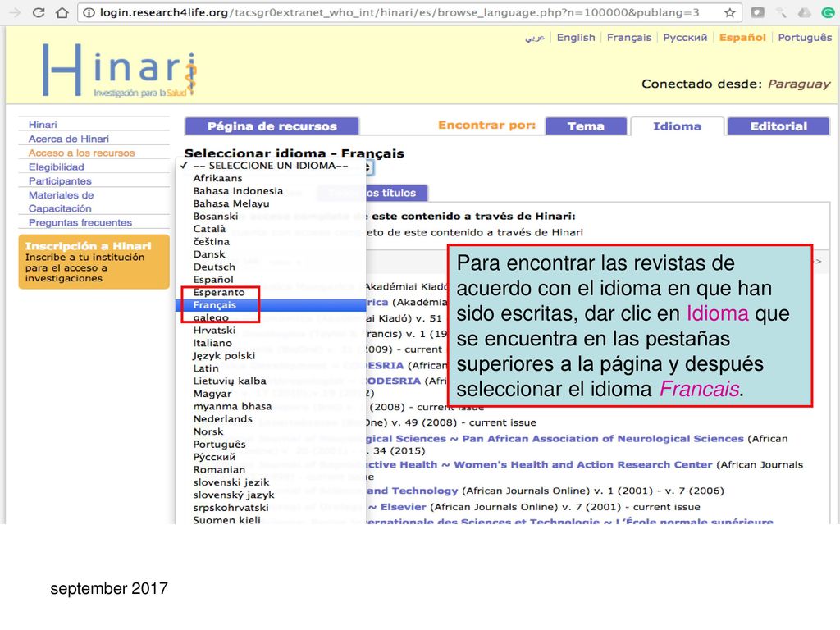The height and width of the screenshot is (630, 840).
Task: Choose the SELECCIONE UN IDIOMA option
Action: [271, 166]
